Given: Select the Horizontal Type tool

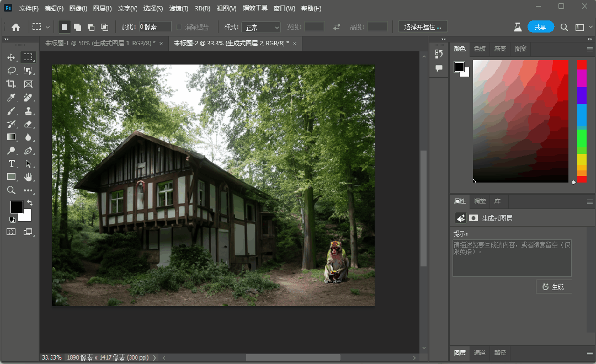Looking at the screenshot, I should (11, 164).
